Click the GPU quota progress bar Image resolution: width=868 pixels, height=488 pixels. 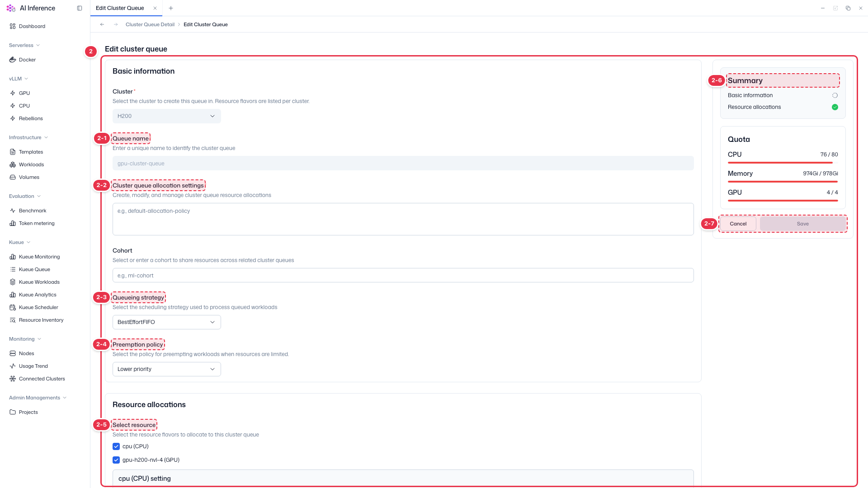click(x=783, y=201)
